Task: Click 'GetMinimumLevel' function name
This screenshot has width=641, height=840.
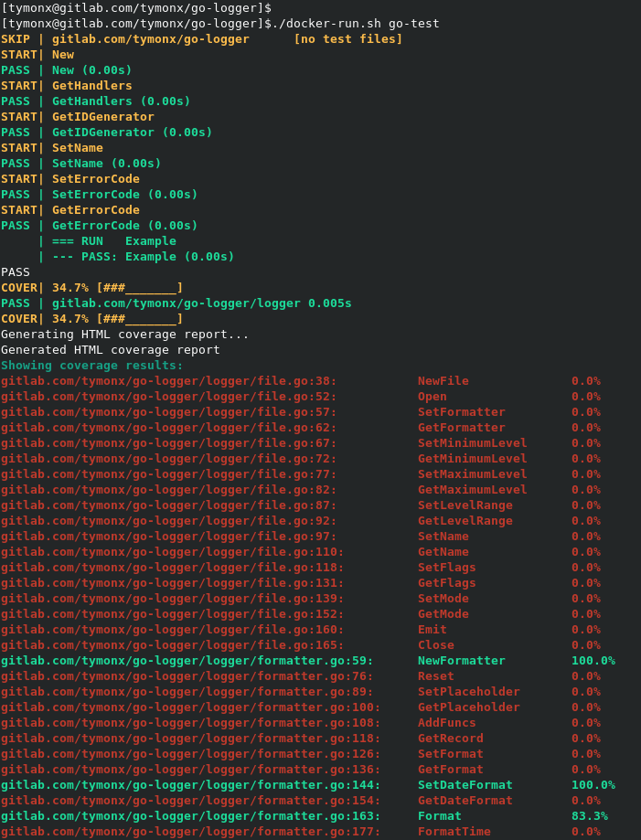Action: [x=473, y=459]
